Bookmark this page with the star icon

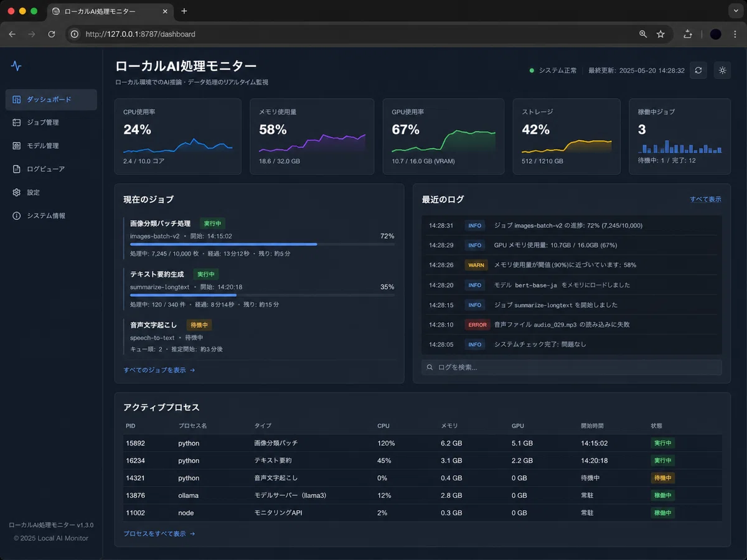pyautogui.click(x=660, y=34)
